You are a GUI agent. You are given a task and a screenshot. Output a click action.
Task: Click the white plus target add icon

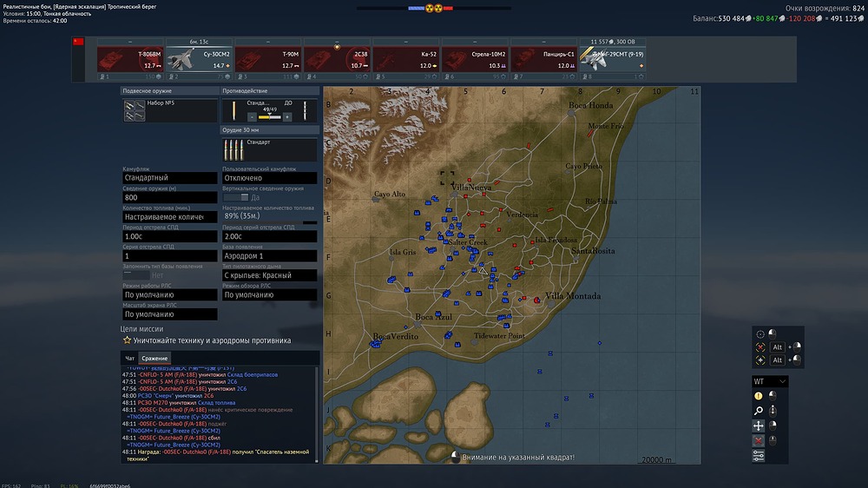coord(760,360)
